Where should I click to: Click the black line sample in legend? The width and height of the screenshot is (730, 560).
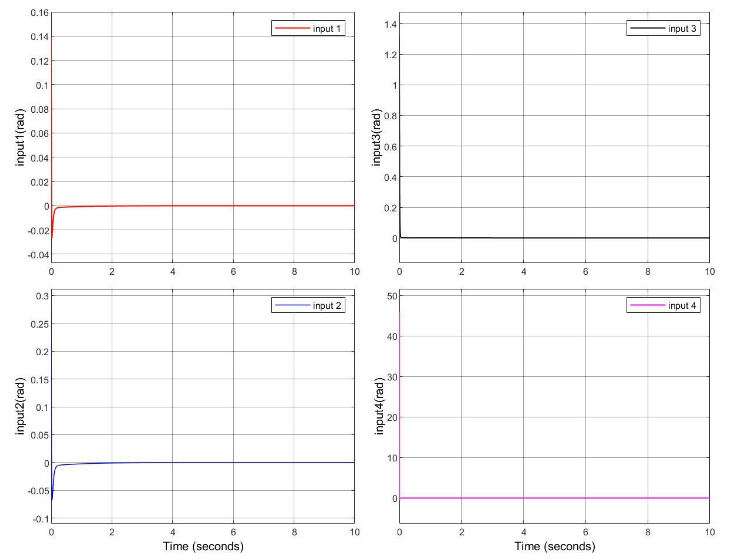click(x=647, y=28)
